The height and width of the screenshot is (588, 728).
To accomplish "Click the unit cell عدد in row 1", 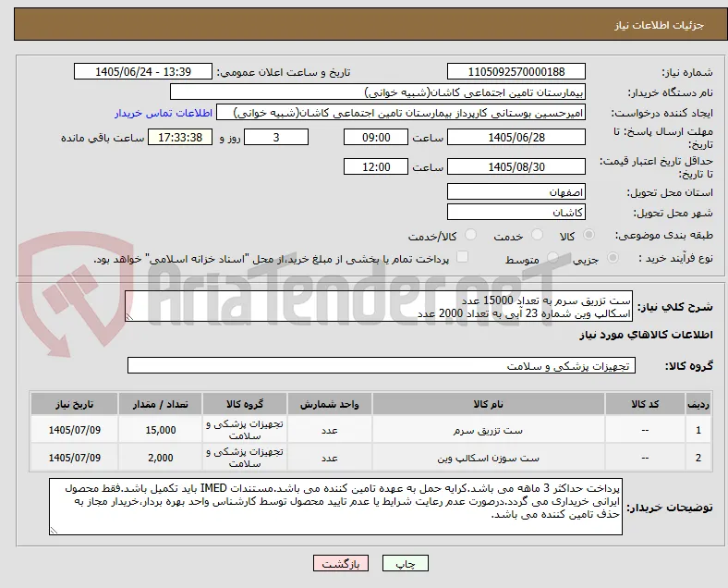I will [329, 430].
